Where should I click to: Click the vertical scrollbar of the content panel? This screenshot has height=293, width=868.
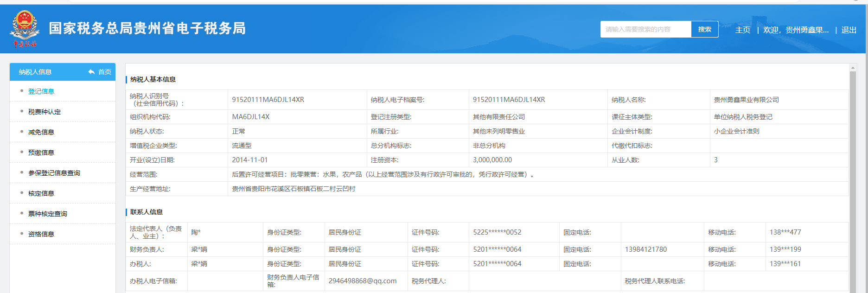[x=853, y=181]
